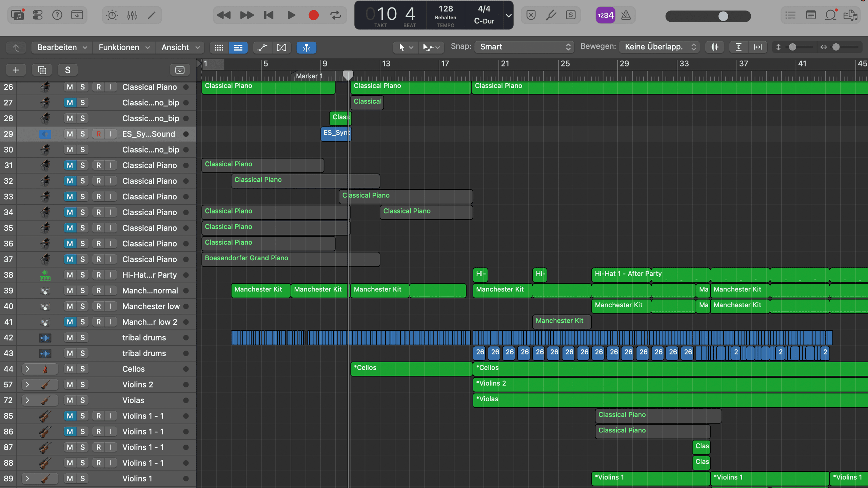The height and width of the screenshot is (488, 868).
Task: Add a new track
Action: pyautogui.click(x=16, y=70)
